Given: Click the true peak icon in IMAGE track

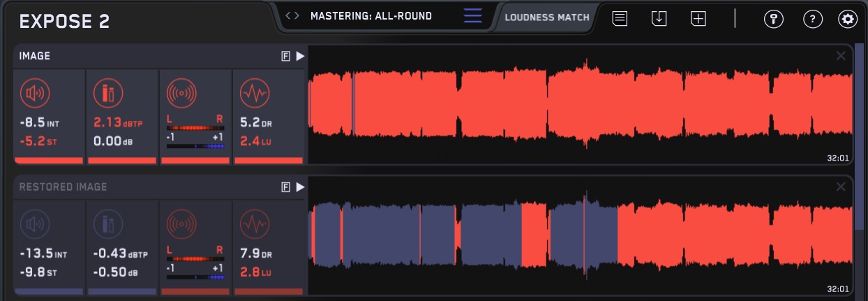Looking at the screenshot, I should (x=107, y=92).
